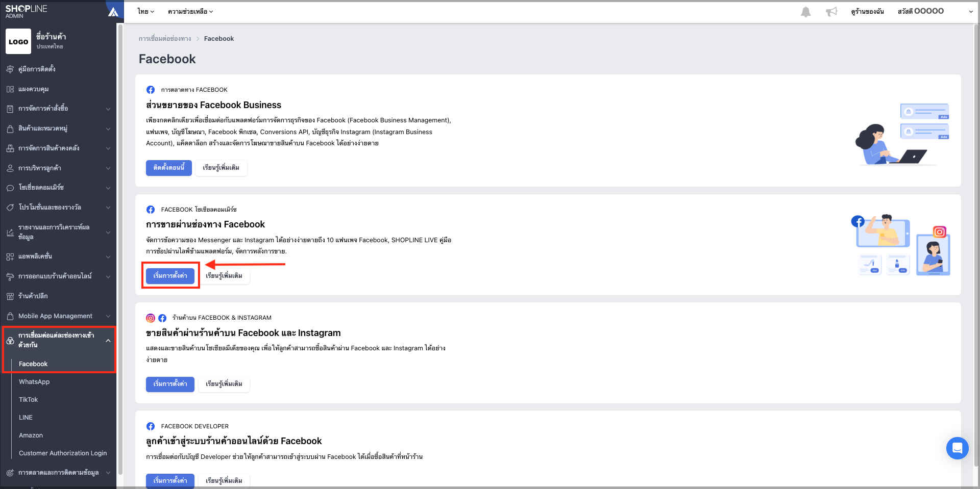
Task: Expand Mobile App Management chevron
Action: click(108, 316)
